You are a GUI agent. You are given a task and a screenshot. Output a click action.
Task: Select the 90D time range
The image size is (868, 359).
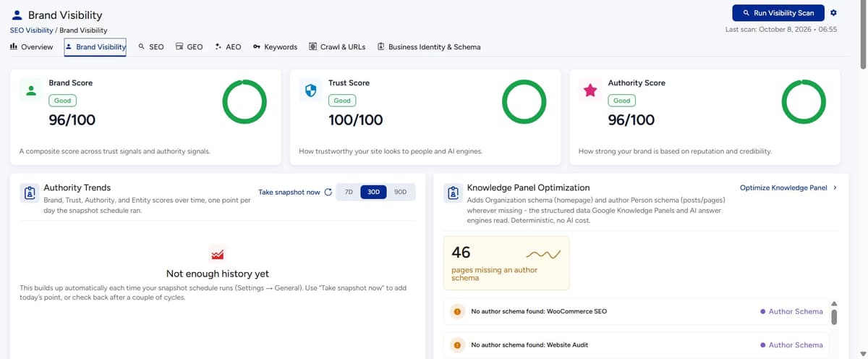(x=401, y=192)
